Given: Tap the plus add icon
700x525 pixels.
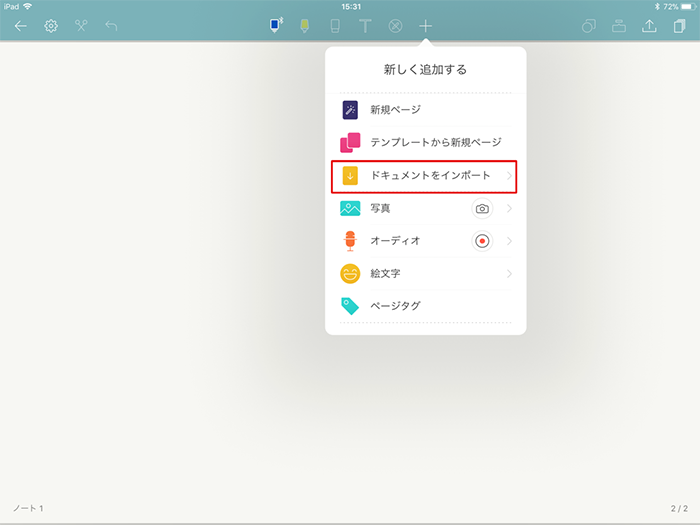Looking at the screenshot, I should coord(425,26).
